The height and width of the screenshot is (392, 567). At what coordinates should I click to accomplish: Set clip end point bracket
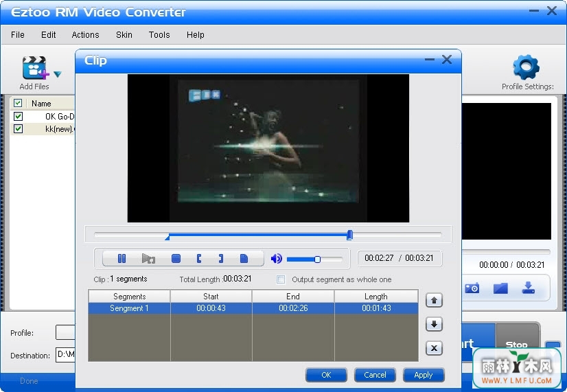point(221,258)
